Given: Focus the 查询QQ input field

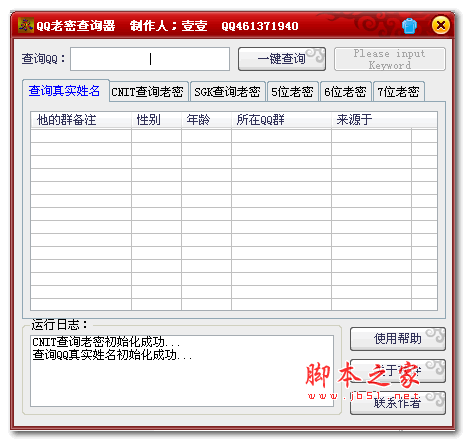Looking at the screenshot, I should tap(150, 59).
